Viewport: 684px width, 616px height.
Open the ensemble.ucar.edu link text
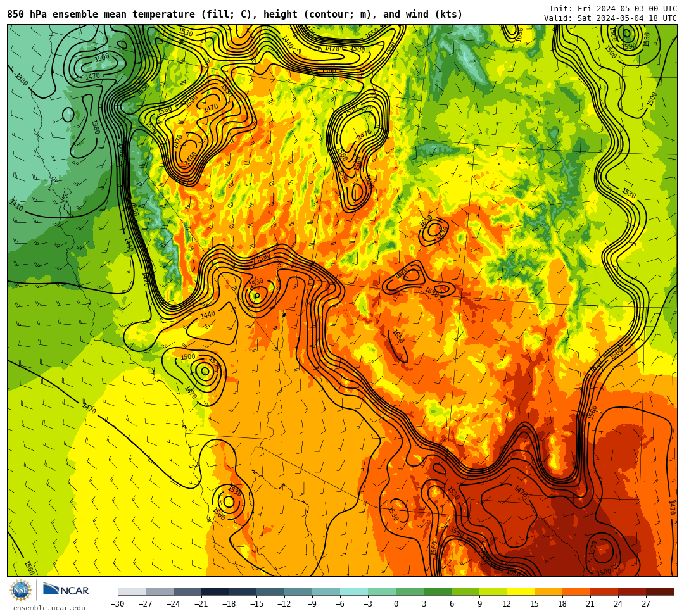click(49, 608)
